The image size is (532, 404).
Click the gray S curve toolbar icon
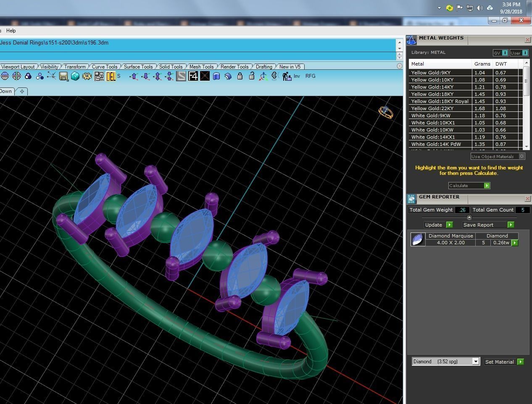click(x=181, y=76)
